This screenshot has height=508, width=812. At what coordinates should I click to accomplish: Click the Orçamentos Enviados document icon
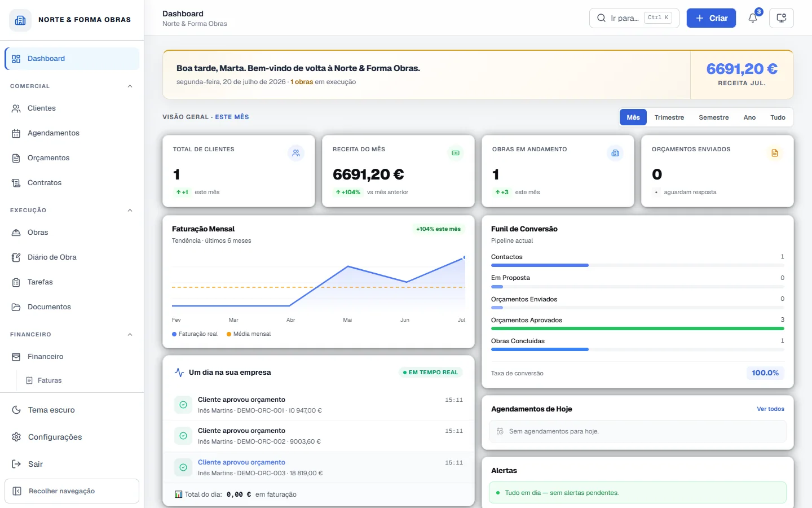(x=775, y=153)
